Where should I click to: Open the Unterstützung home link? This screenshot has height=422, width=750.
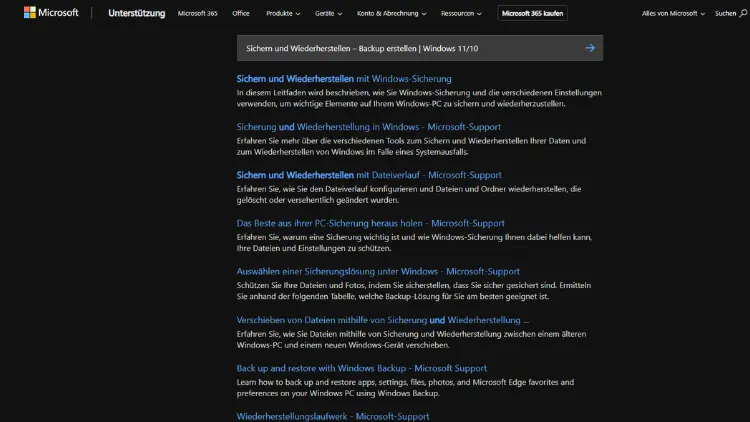(136, 13)
